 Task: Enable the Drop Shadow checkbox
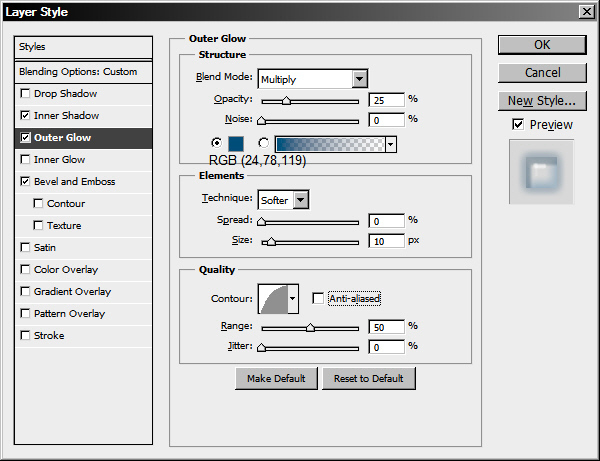pyautogui.click(x=25, y=94)
